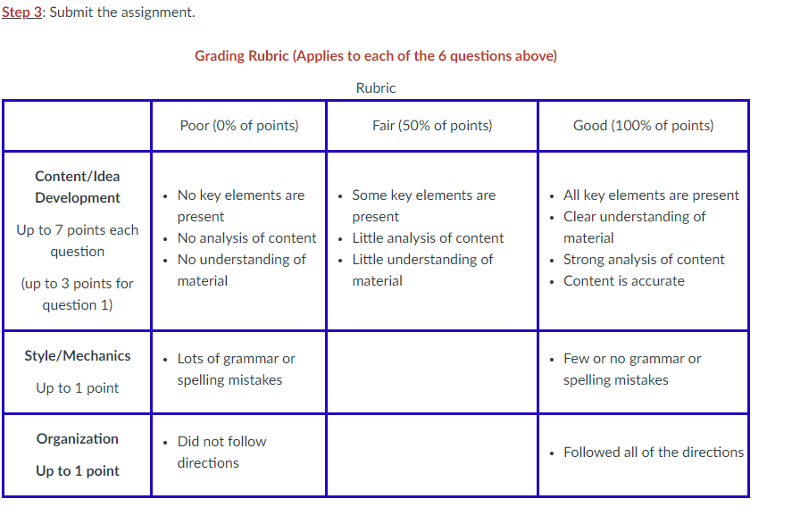The image size is (792, 532).
Task: Click the "Style/Mechanics" row title
Action: (x=78, y=356)
